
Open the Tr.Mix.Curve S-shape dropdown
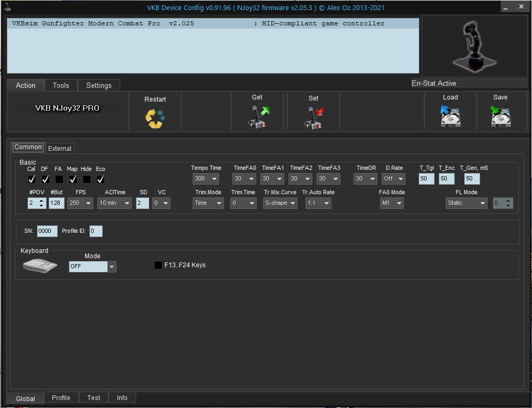(x=280, y=203)
